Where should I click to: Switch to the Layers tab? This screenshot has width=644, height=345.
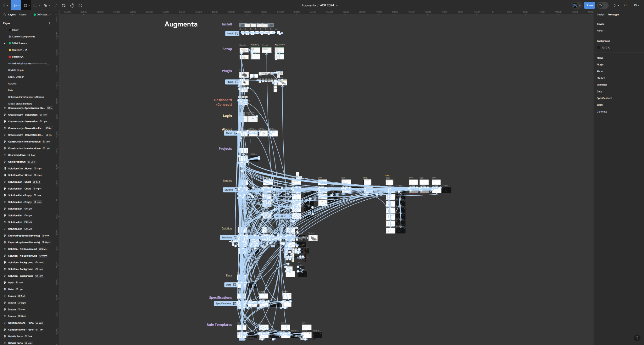pyautogui.click(x=12, y=14)
